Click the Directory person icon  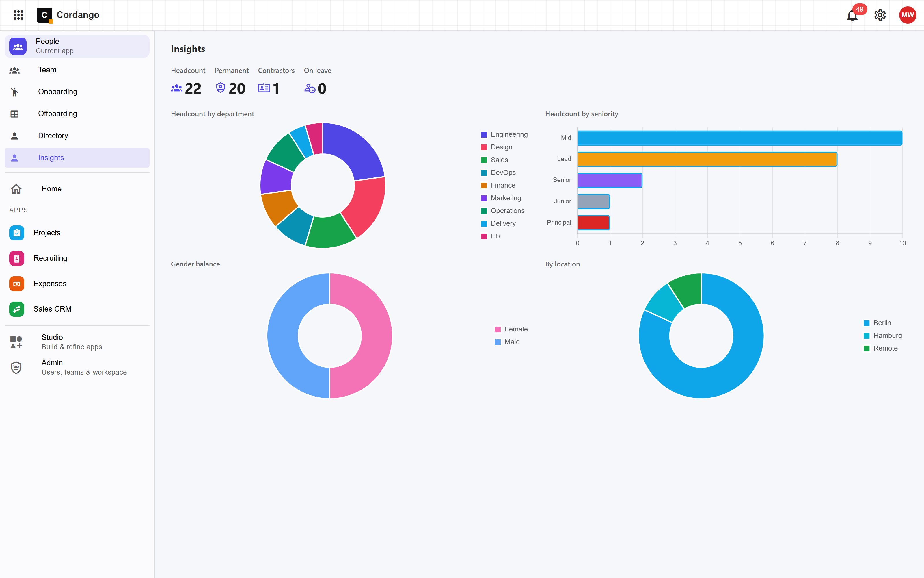[x=14, y=136]
